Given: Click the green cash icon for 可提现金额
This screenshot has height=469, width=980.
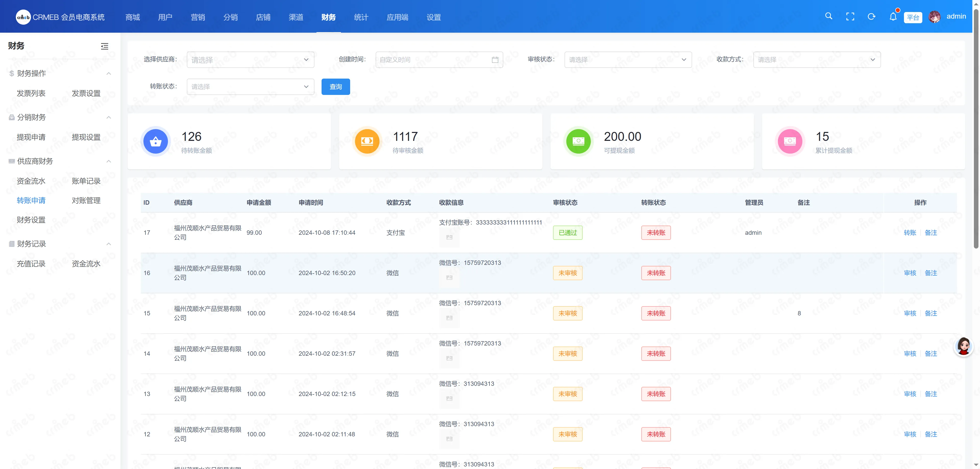Looking at the screenshot, I should [x=578, y=142].
